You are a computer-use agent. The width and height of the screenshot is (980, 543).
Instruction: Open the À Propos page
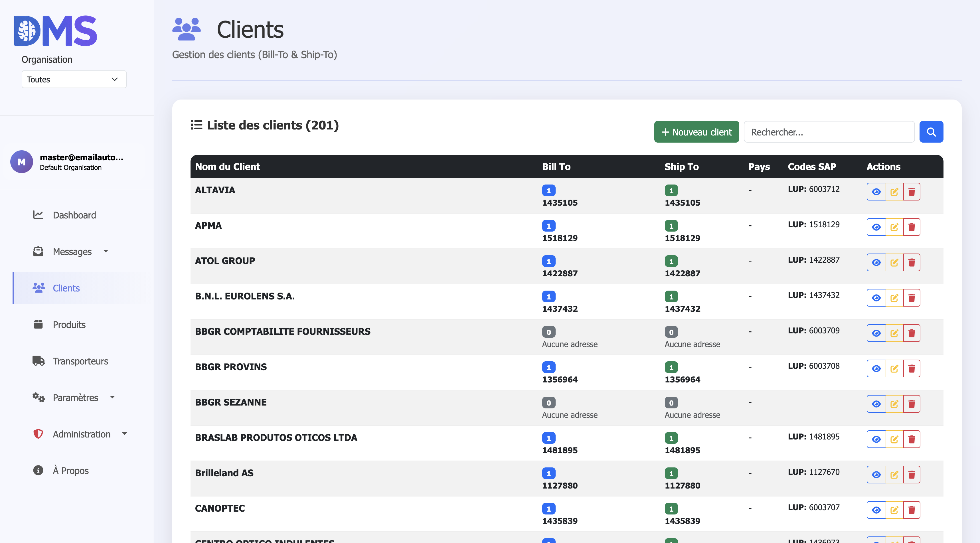pos(70,471)
